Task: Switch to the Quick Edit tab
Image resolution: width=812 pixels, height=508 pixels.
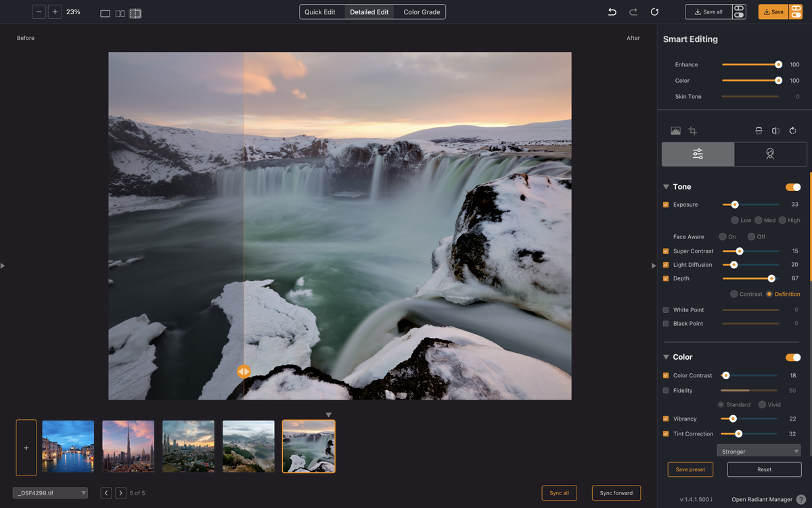Action: coord(321,12)
